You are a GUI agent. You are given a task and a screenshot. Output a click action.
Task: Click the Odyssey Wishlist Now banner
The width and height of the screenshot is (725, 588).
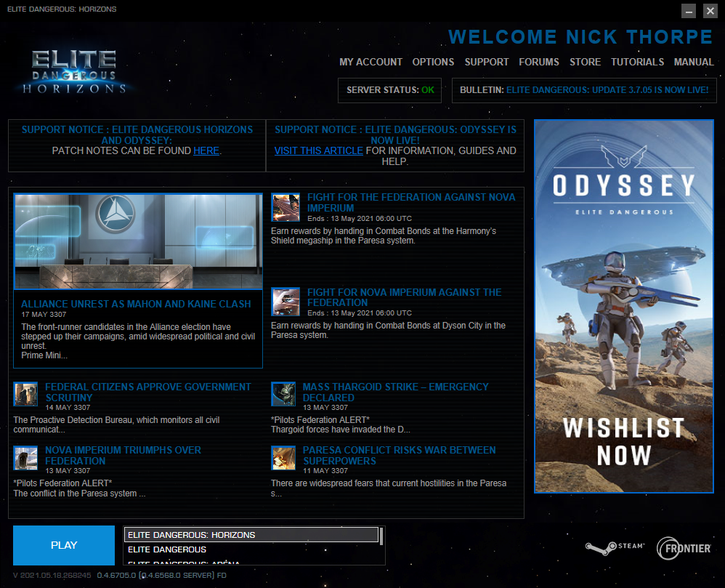click(x=624, y=306)
